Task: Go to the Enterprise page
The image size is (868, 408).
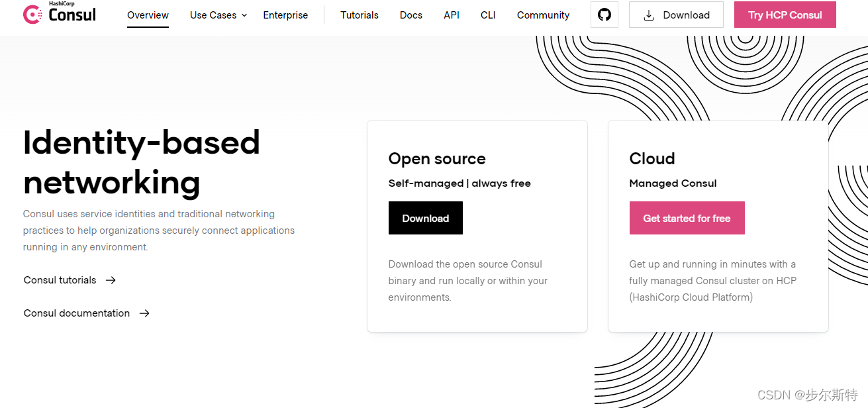Action: (285, 15)
